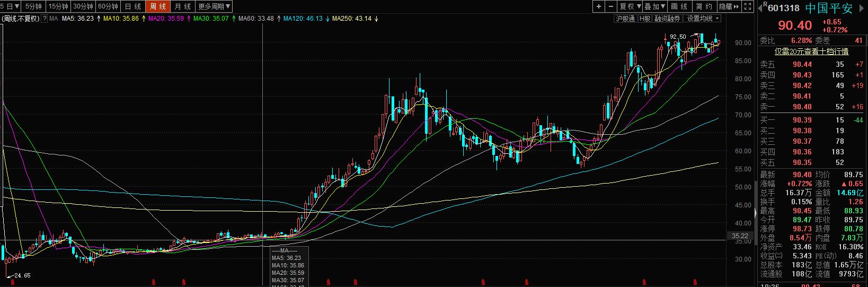Switch to 月线 monthly chart tab
Screen dimensions: 868x287
tap(183, 6)
